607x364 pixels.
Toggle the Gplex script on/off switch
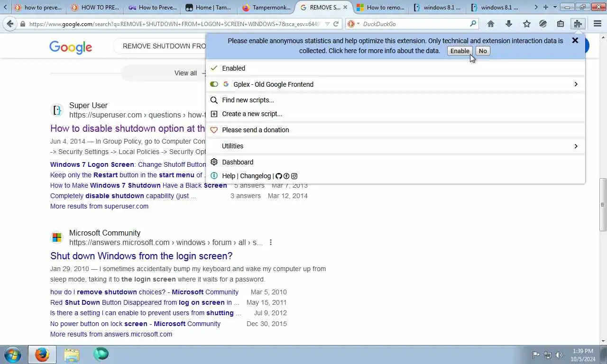point(214,84)
